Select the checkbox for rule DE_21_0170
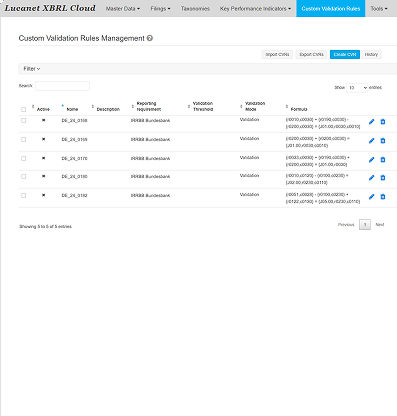Screen dimensions: 397x416 [23, 158]
